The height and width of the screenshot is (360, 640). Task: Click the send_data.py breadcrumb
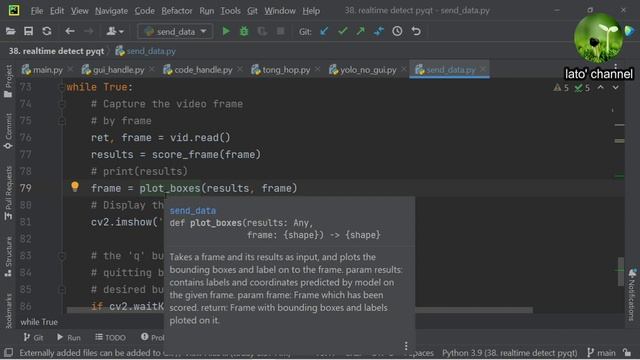(146, 51)
